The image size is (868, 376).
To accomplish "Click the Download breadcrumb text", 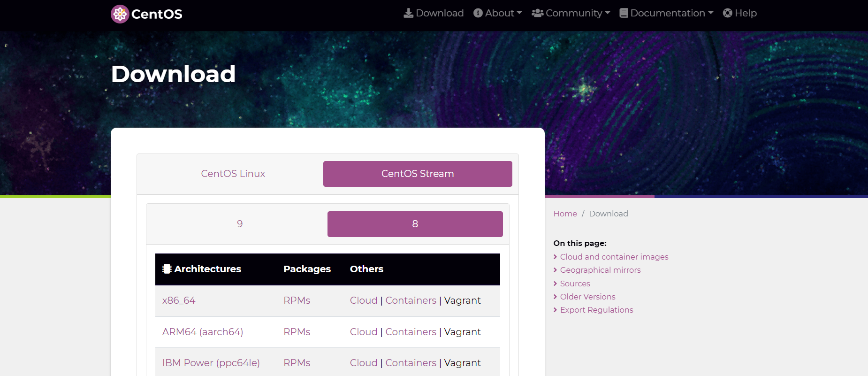I will (609, 214).
